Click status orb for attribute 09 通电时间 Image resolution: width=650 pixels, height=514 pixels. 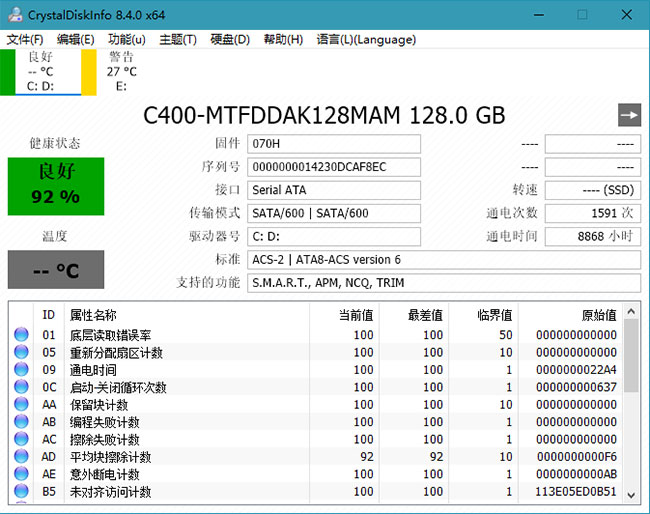click(x=21, y=369)
